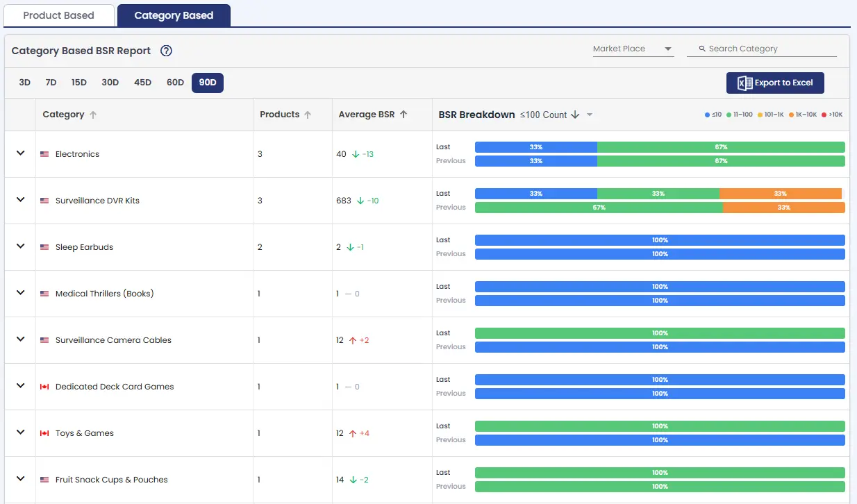857x504 pixels.
Task: Select the 90D time range
Action: 208,83
